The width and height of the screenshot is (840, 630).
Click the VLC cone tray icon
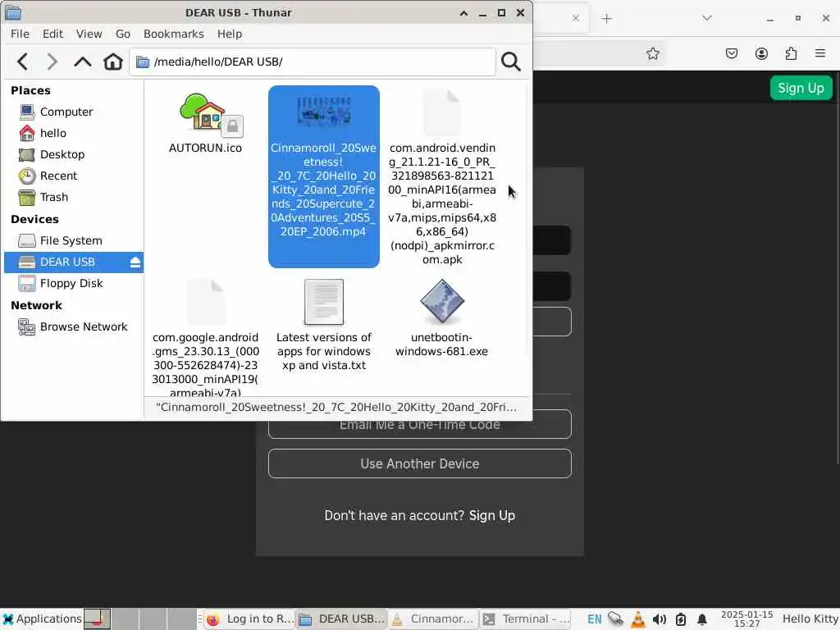tap(638, 619)
